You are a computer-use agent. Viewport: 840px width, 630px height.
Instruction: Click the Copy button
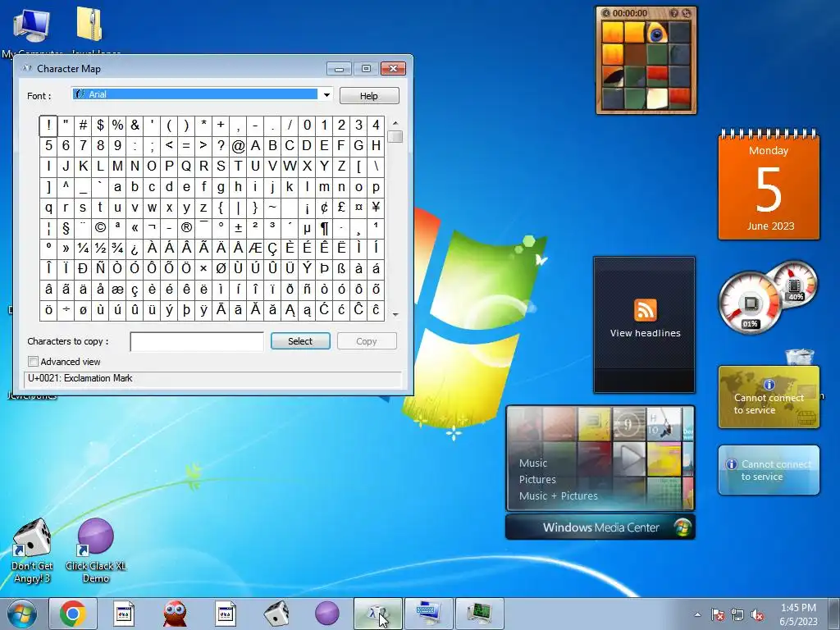tap(367, 341)
